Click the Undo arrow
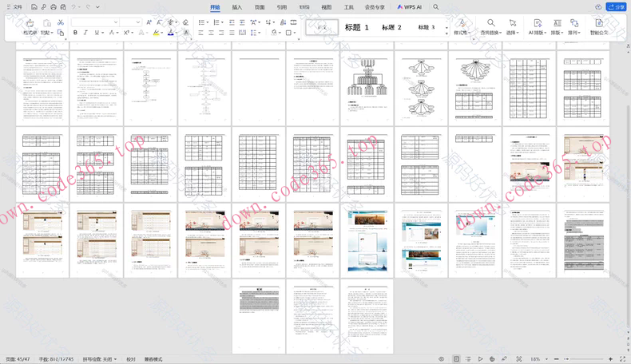The image size is (631, 364). [x=73, y=7]
